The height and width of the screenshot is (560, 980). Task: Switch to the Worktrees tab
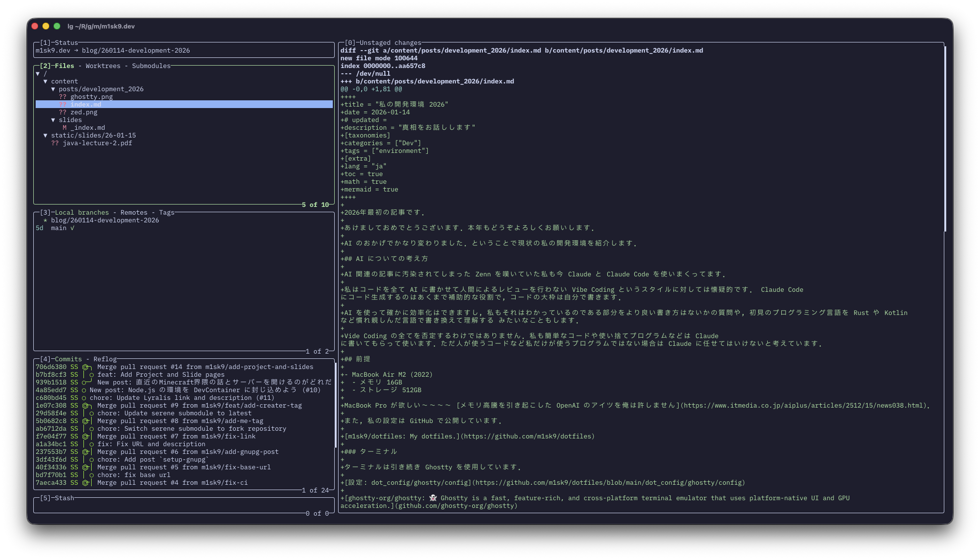pyautogui.click(x=103, y=66)
